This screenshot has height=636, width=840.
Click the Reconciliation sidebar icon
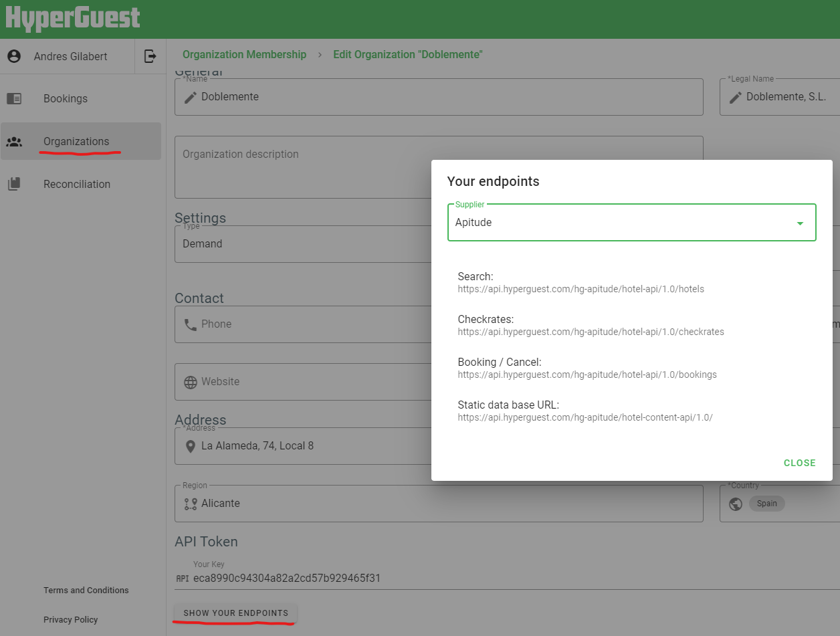(x=14, y=184)
